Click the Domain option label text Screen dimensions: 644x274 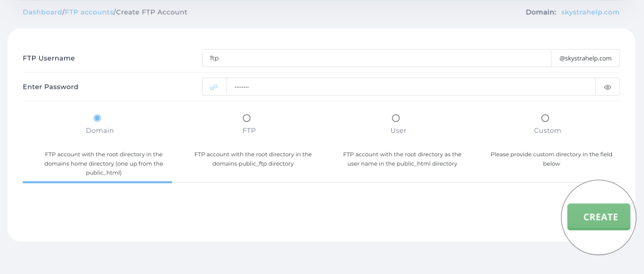pos(99,130)
